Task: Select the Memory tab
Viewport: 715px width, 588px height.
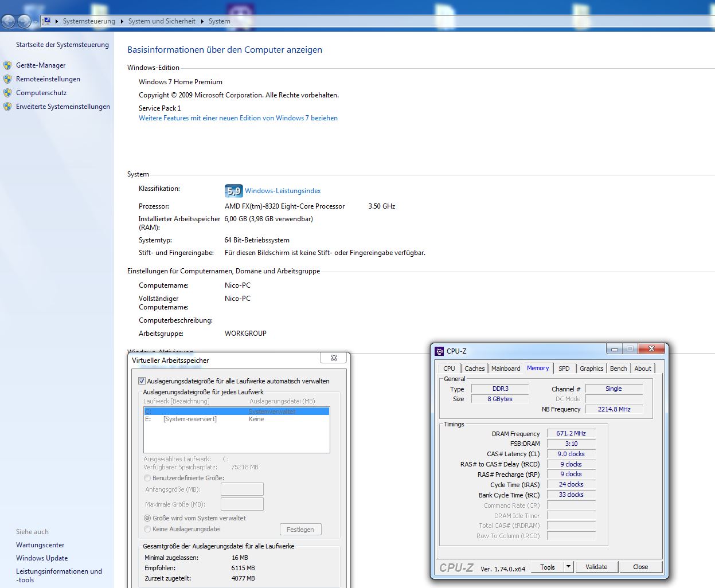Action: [x=538, y=368]
